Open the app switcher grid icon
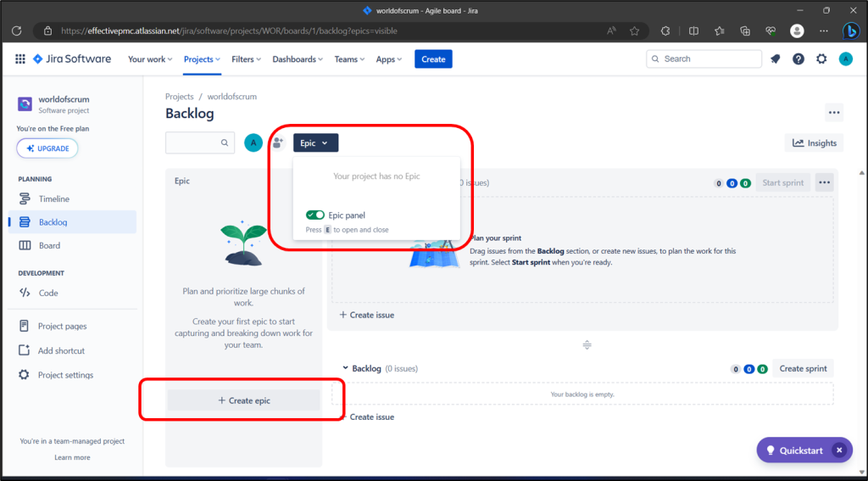This screenshot has width=868, height=481. tap(20, 59)
